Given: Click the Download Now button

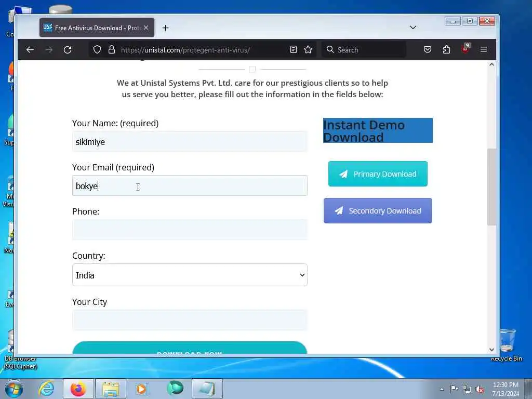Looking at the screenshot, I should 190,348.
